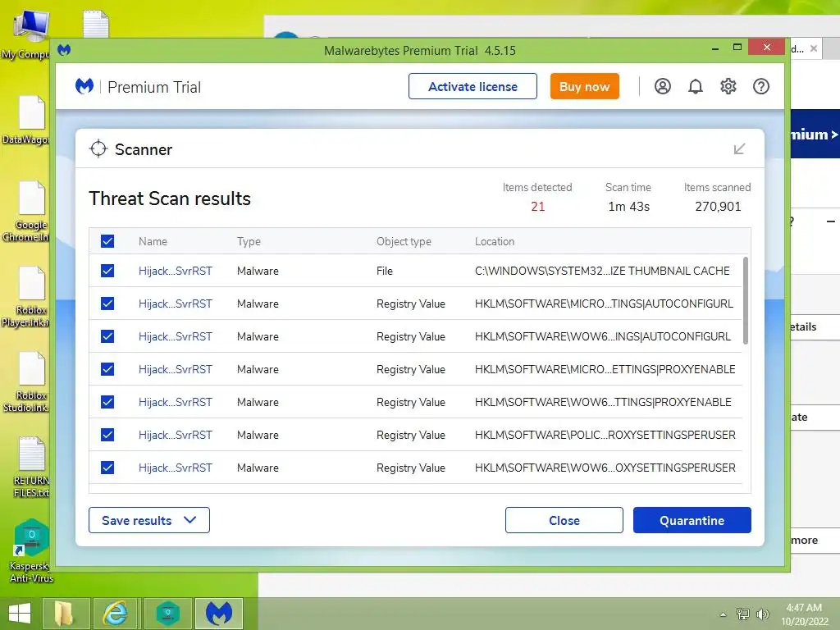Select Google Chrome.lnk desktop icon
The height and width of the screenshot is (630, 840).
point(28,211)
